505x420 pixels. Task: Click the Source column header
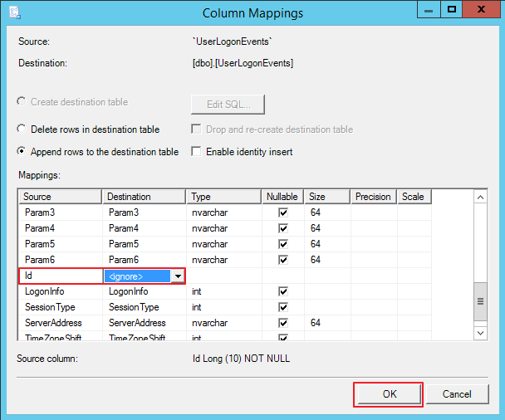point(61,197)
